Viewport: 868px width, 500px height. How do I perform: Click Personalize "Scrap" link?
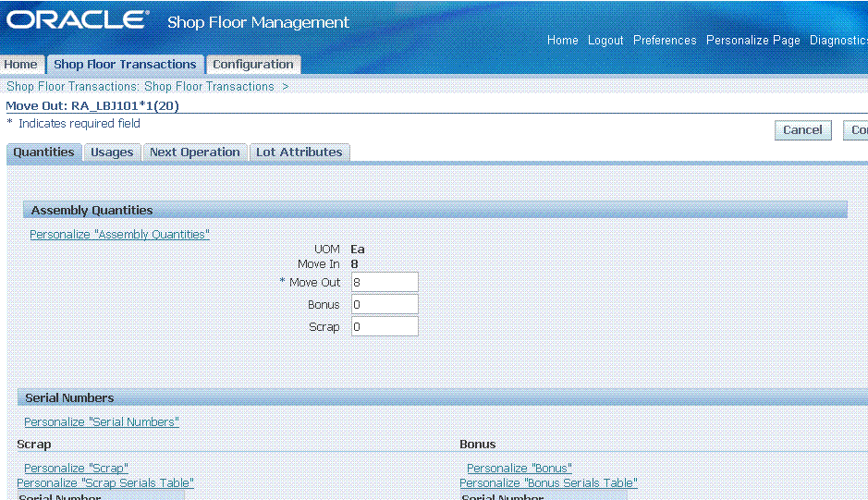(76, 469)
